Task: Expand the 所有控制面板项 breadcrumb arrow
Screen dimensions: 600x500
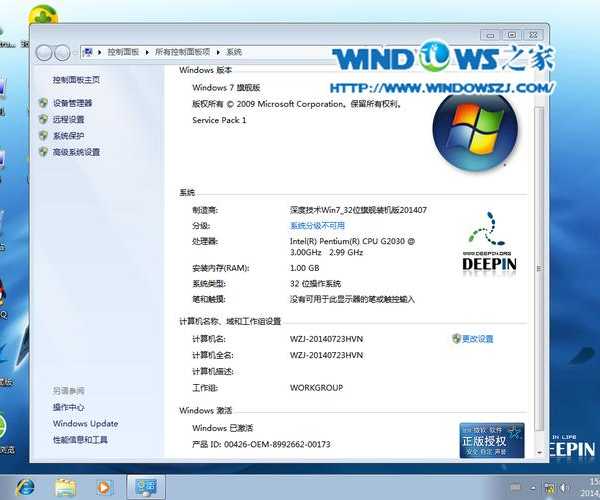Action: click(218, 52)
